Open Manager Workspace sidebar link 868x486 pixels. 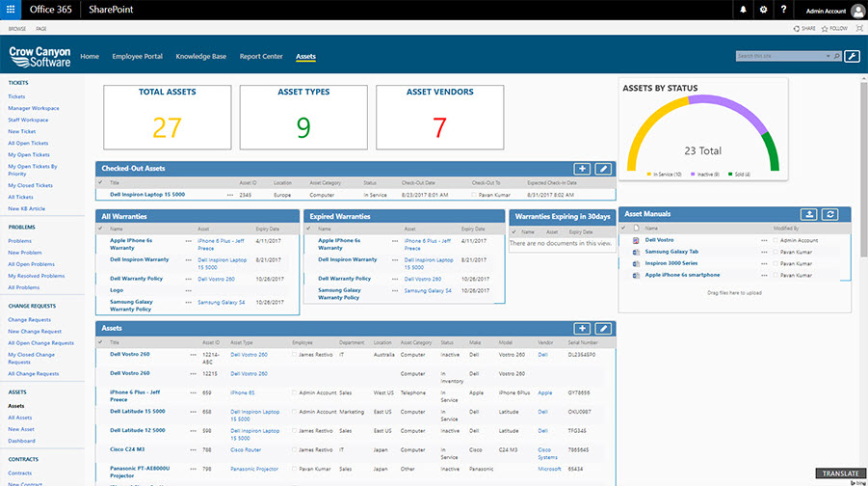34,108
